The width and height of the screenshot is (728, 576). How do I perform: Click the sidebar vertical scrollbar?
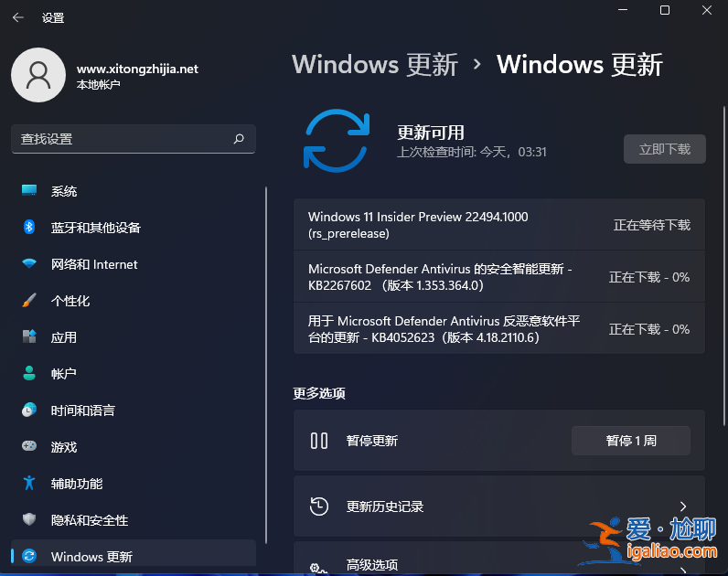click(x=266, y=365)
